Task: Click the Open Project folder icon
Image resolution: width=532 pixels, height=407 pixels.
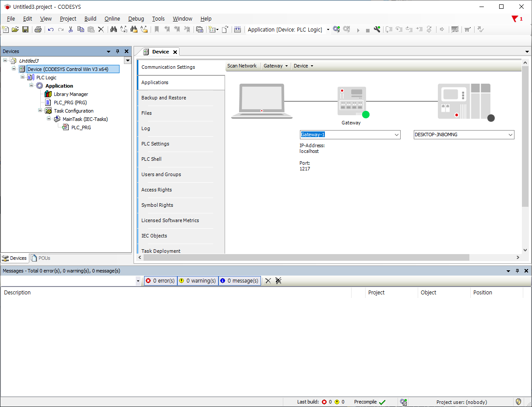Action: click(15, 29)
